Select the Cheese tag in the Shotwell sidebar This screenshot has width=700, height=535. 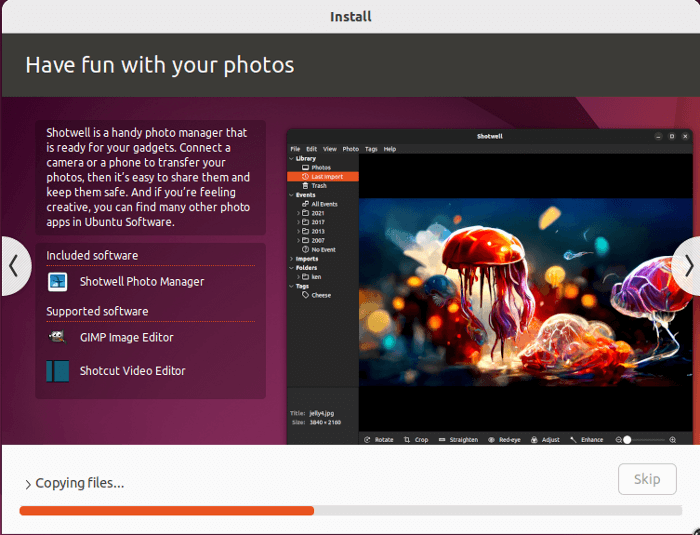click(322, 295)
